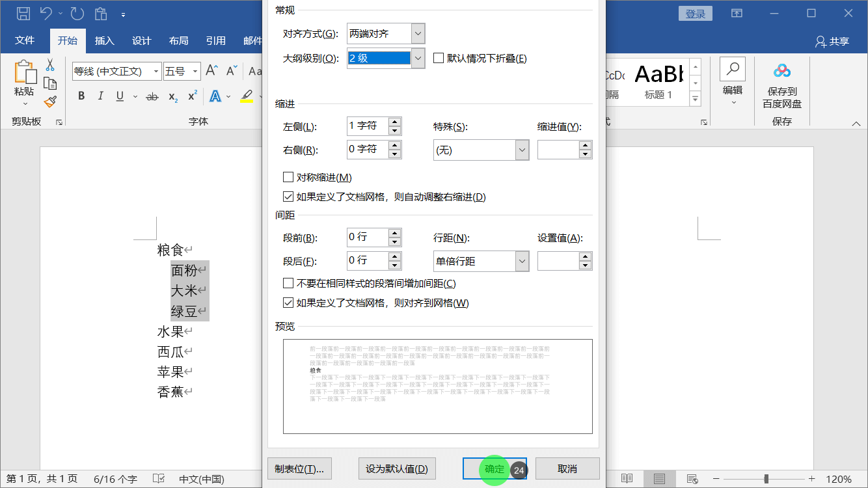
Task: Open the 剪贴板 dialog launcher
Action: [x=59, y=122]
